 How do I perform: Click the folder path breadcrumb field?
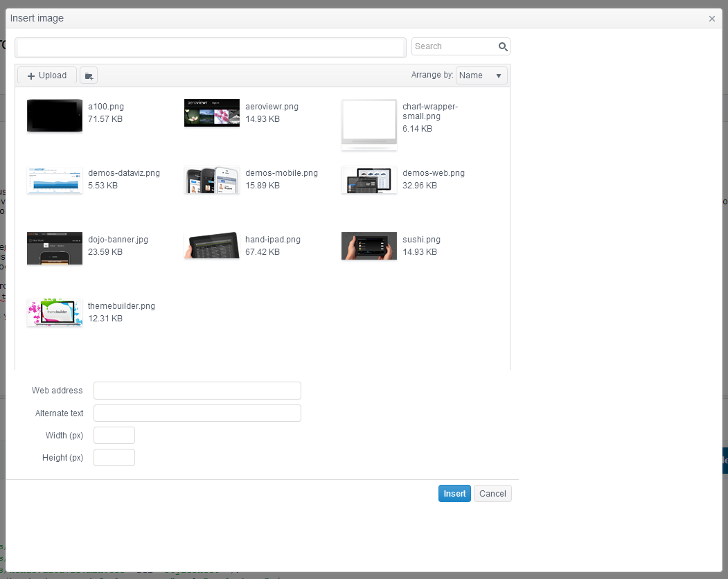click(x=211, y=48)
